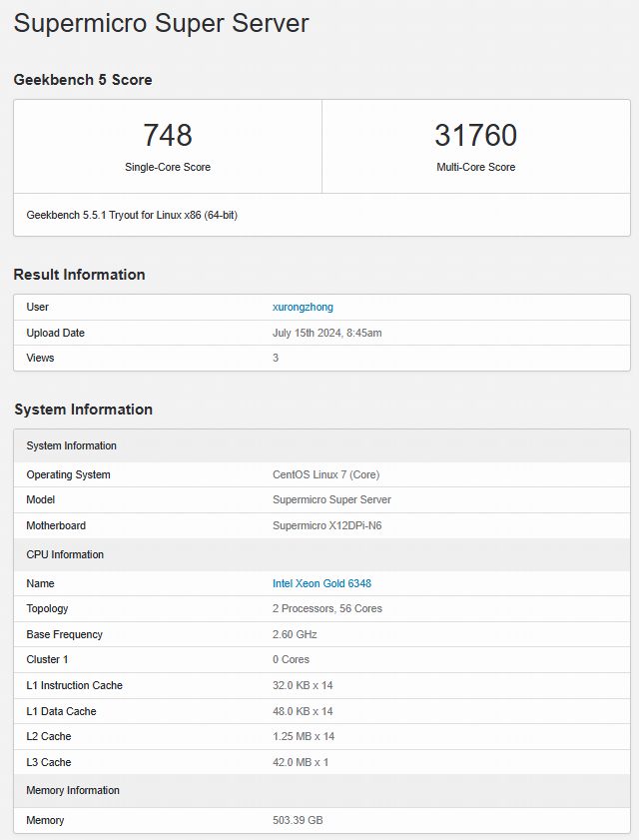Click the multi-core score value 31760

click(475, 136)
